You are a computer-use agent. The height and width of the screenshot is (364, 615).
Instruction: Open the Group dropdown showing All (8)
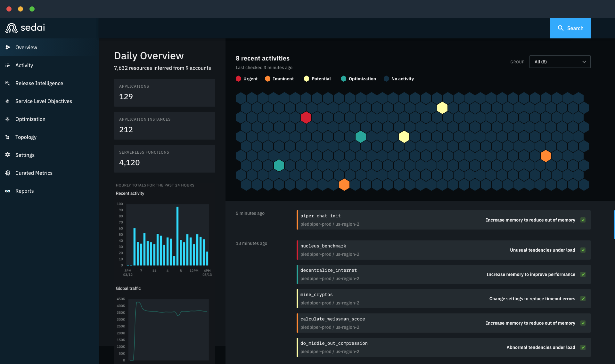[x=560, y=62]
